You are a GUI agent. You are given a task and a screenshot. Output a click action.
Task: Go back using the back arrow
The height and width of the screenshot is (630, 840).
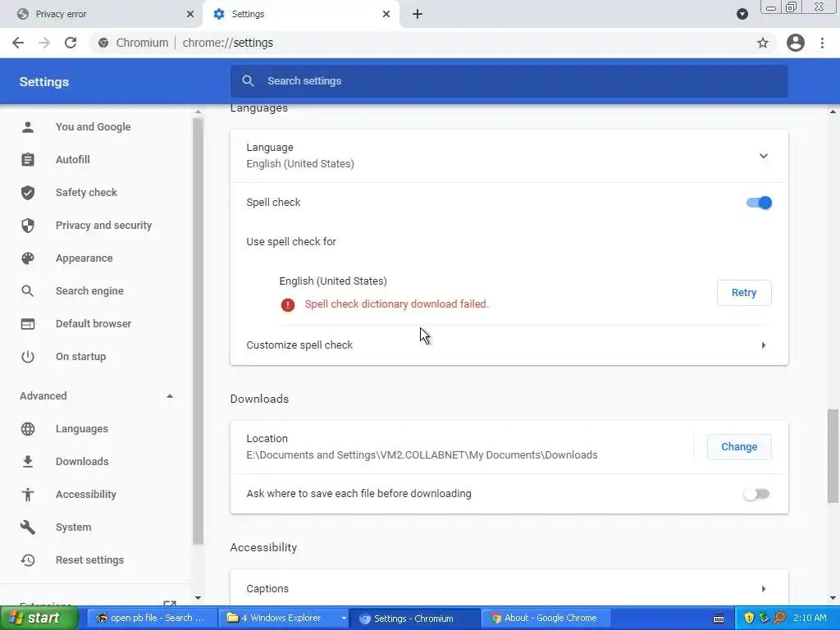tap(18, 43)
